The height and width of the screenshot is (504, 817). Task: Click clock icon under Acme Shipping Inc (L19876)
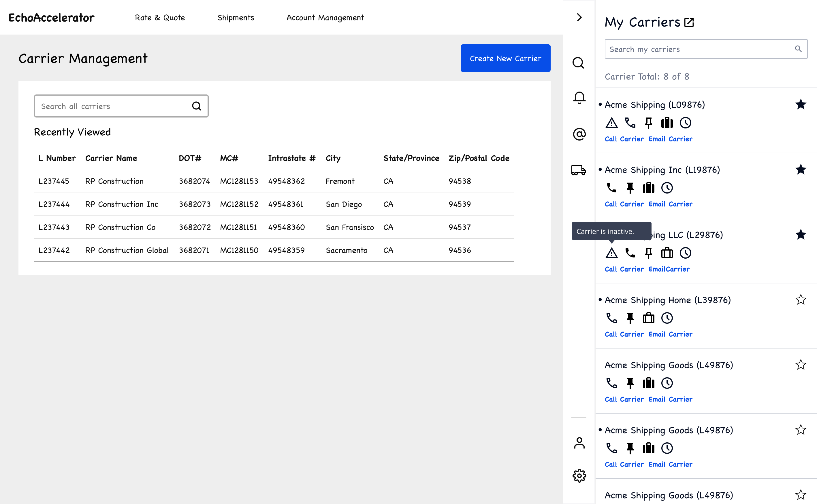coord(667,188)
